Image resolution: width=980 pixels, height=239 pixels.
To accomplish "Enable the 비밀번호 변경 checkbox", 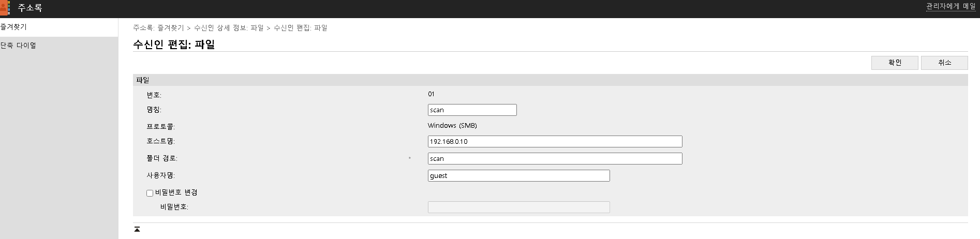I will pyautogui.click(x=150, y=193).
